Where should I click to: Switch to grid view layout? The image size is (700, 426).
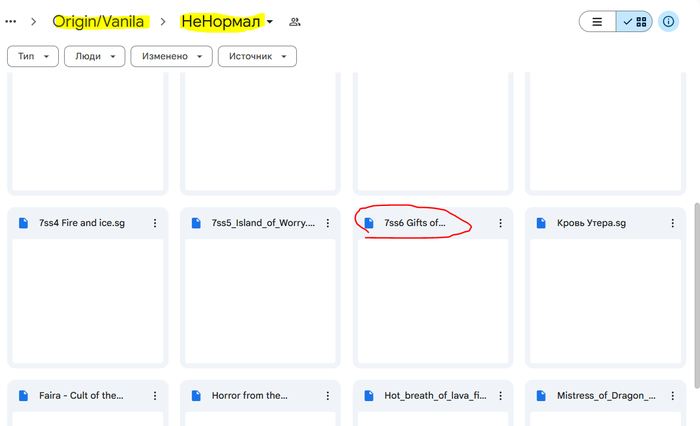(x=634, y=21)
